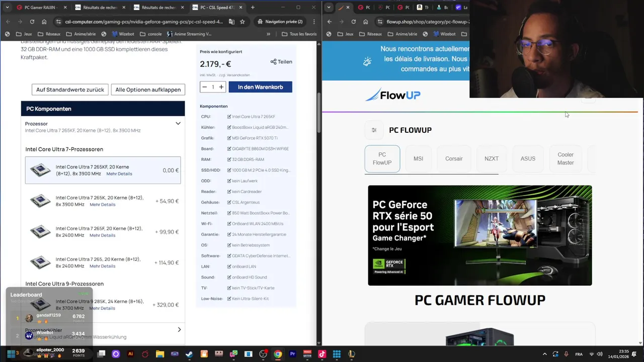Screen dimensions: 644x362
Task: Select the PC FlowUP category tab
Action: [x=382, y=158]
